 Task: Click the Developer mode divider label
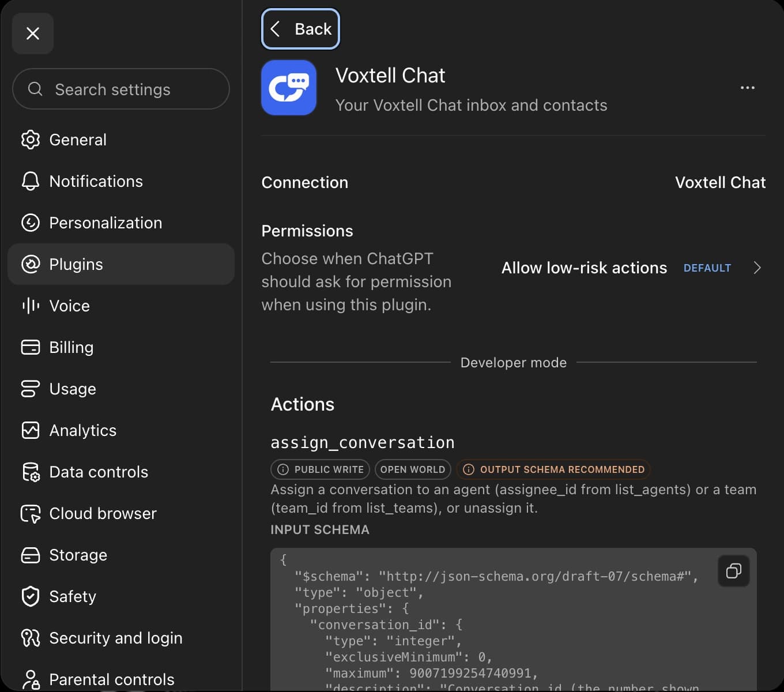[x=514, y=363]
